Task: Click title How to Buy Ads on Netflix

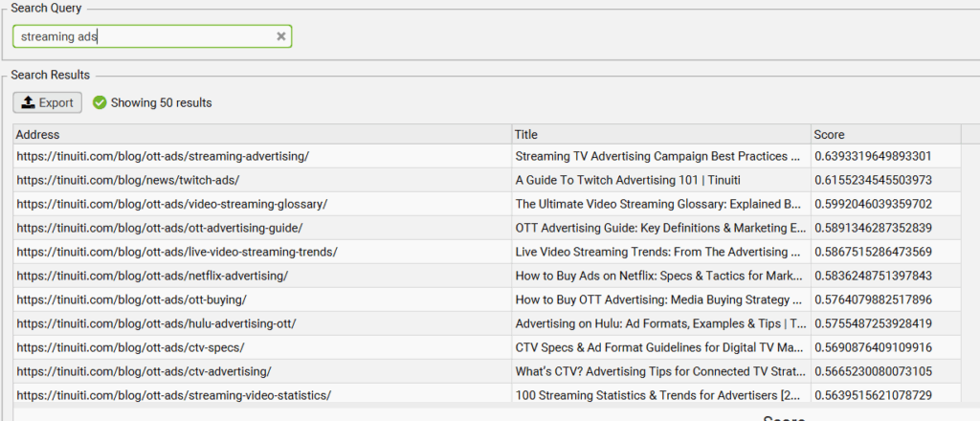Action: click(660, 276)
